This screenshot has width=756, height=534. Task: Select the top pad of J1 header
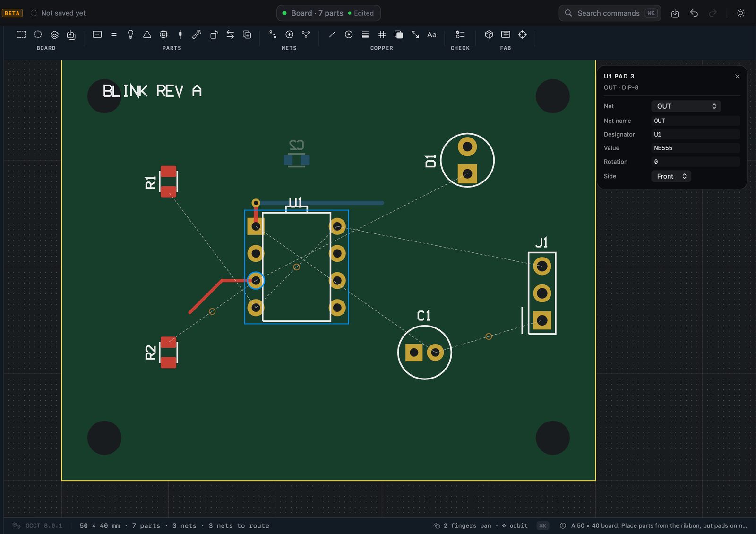[x=542, y=267]
